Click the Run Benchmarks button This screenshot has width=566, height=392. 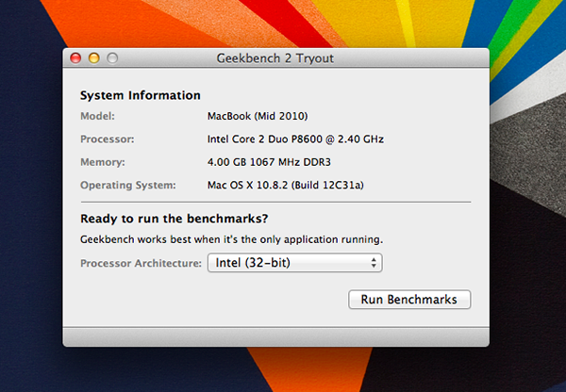coord(409,300)
